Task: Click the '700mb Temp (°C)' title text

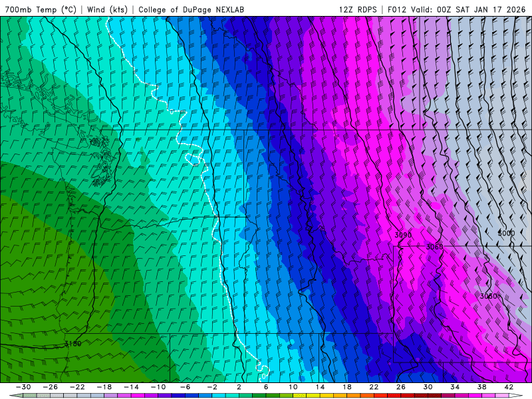Action: [x=41, y=9]
